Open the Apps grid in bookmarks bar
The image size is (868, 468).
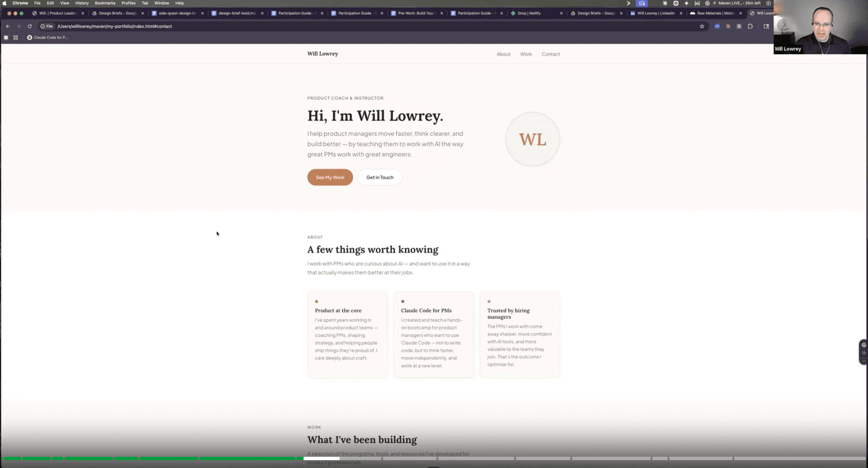[16, 37]
